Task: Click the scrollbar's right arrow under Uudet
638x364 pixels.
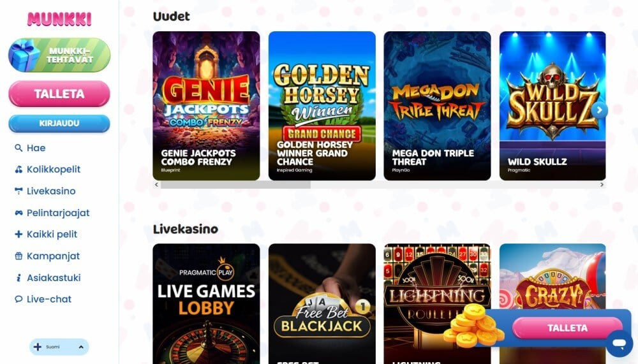Action: (602, 185)
